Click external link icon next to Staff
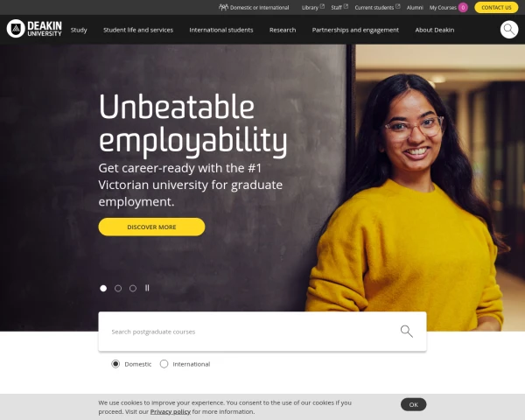Viewport: 525px width, 420px height. [346, 6]
